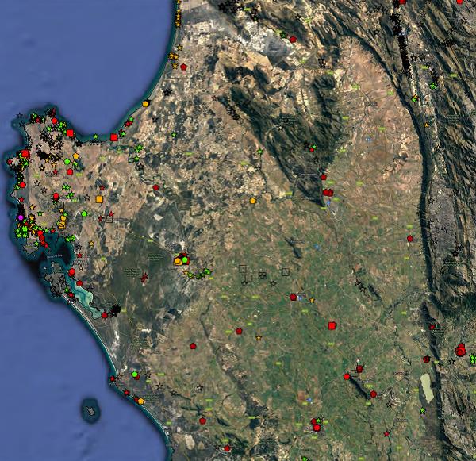
Task: Click the red marker cluster at the far east edge
Action: 461,349
